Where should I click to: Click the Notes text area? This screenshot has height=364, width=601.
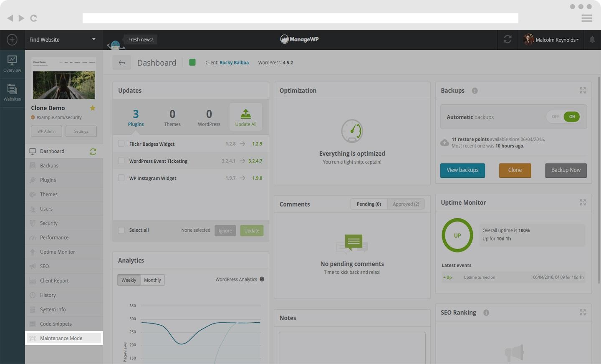(352, 348)
